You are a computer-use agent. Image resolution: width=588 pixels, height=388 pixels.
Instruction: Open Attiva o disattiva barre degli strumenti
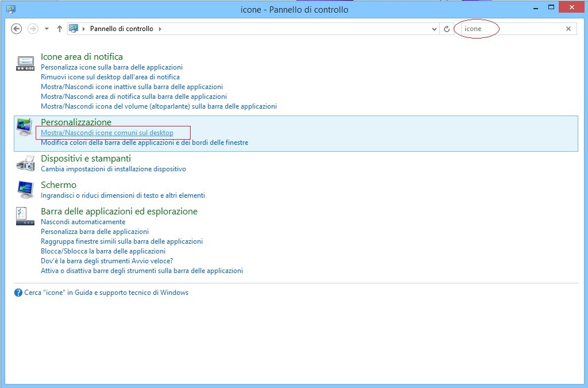[x=142, y=271]
